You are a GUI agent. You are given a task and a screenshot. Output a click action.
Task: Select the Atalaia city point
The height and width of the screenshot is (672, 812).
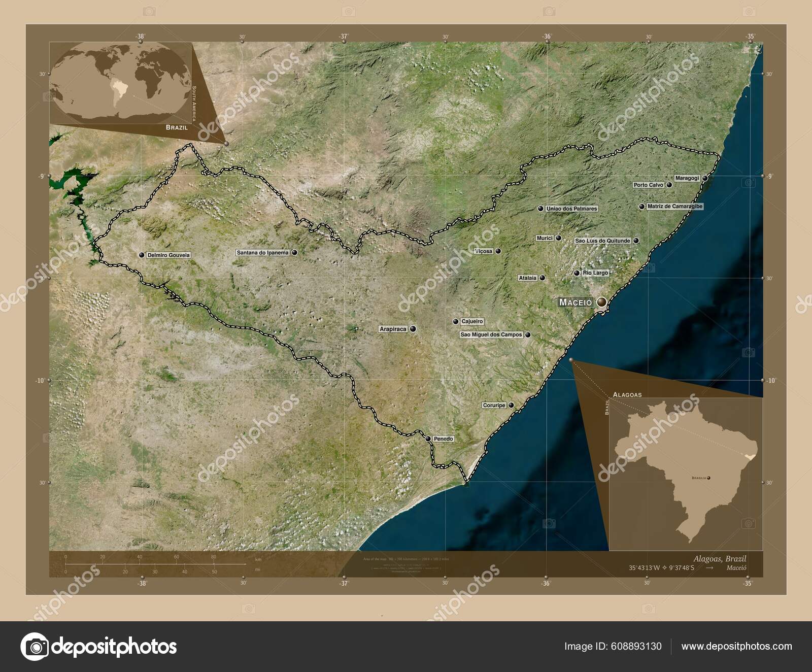(x=542, y=278)
